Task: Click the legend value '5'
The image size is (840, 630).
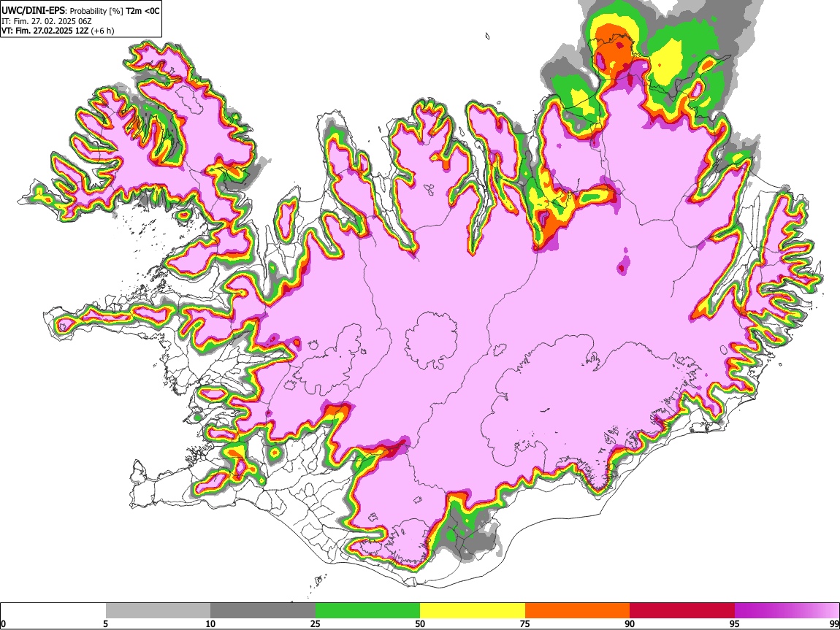Action: tap(106, 623)
